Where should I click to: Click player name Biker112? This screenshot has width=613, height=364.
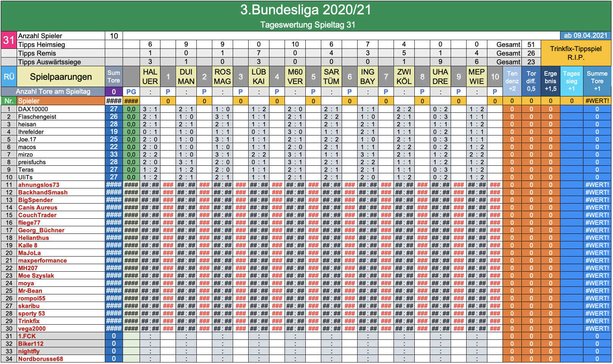click(31, 344)
